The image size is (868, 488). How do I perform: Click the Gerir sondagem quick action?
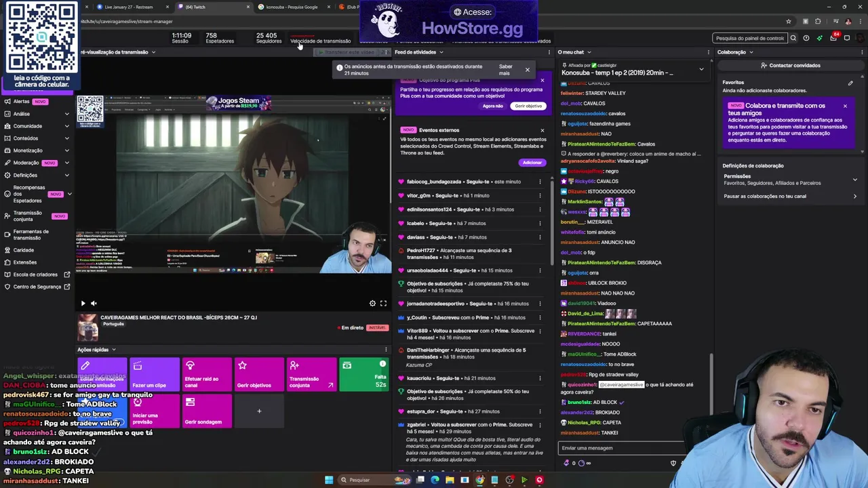(x=207, y=411)
